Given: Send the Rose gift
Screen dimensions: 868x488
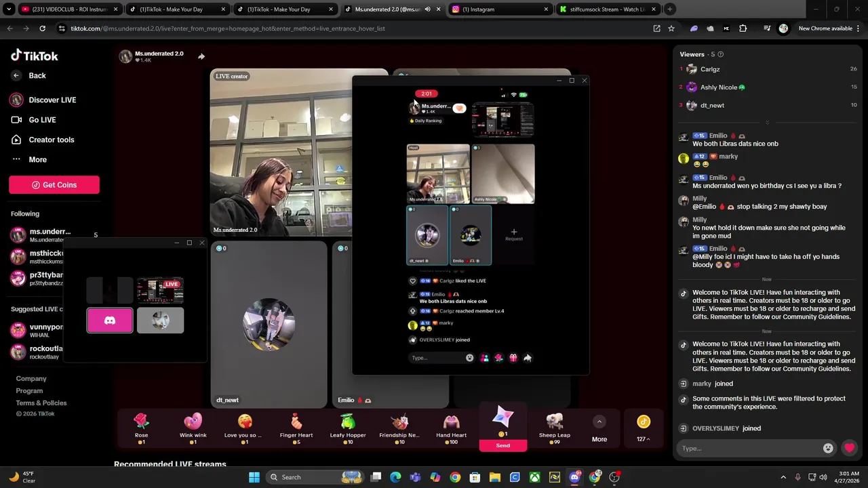Looking at the screenshot, I should coord(141,428).
